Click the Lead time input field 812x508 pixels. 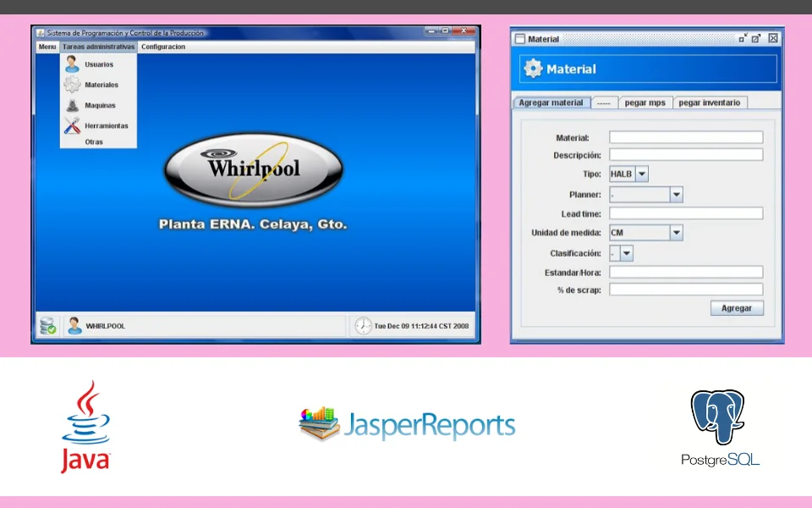click(x=686, y=213)
